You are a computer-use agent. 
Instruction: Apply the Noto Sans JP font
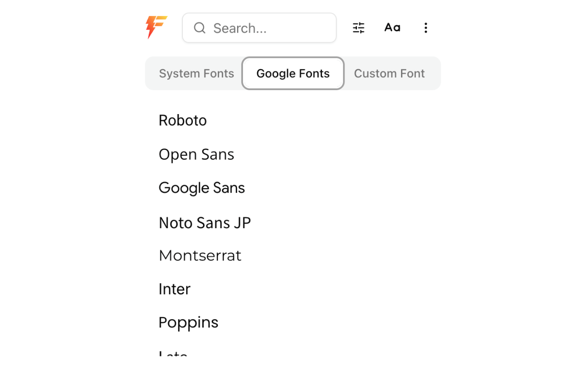click(x=205, y=223)
